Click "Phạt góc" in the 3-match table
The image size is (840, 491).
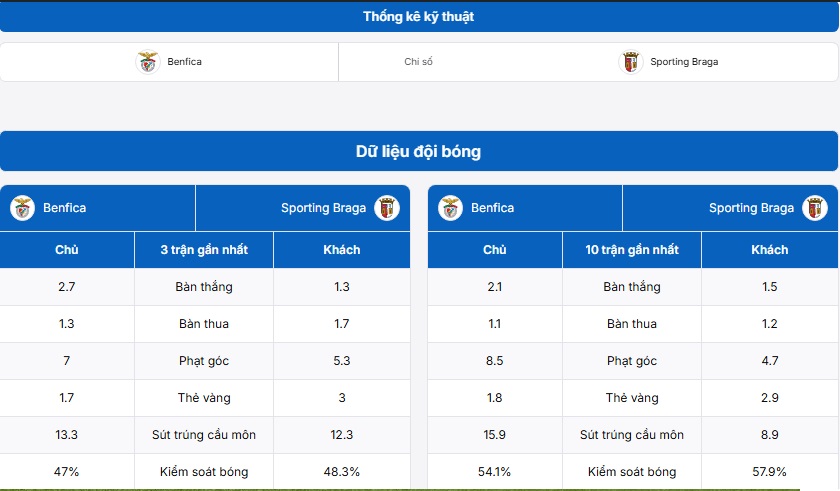coord(204,361)
